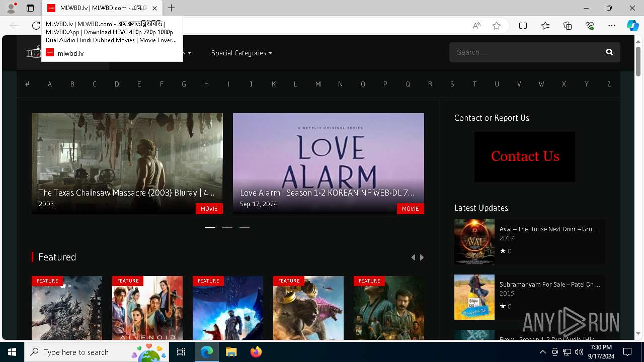Filter titles by letter A
The image size is (644, 362).
click(50, 84)
